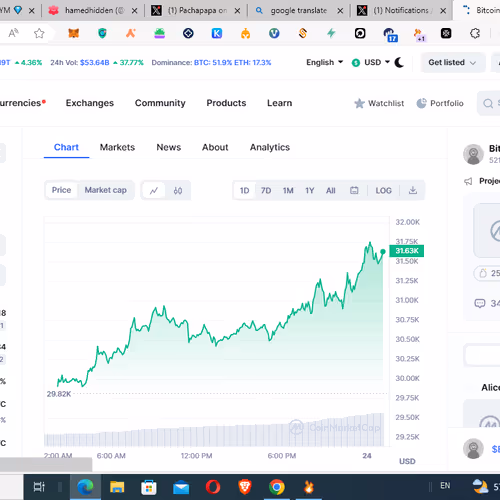Switch chart to Market cap
500x500 pixels.
(x=105, y=190)
